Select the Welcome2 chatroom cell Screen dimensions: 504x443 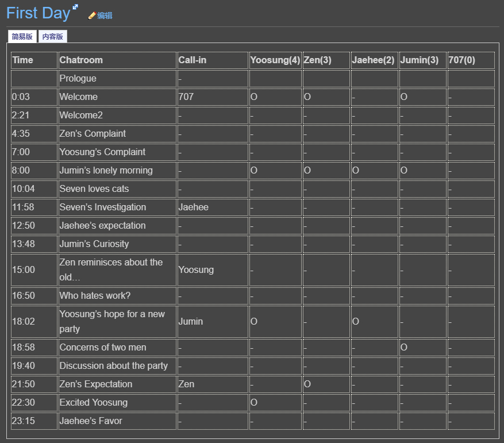coord(118,115)
